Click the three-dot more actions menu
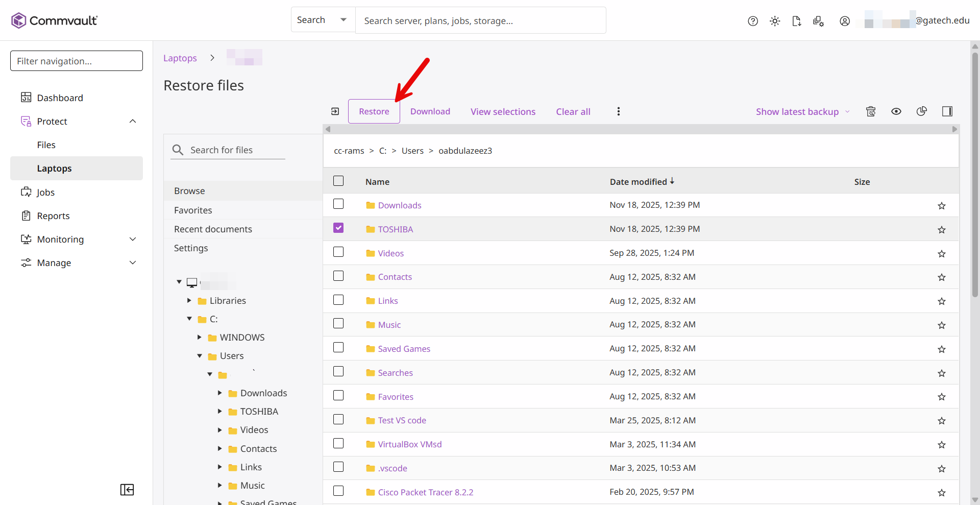 pos(618,111)
